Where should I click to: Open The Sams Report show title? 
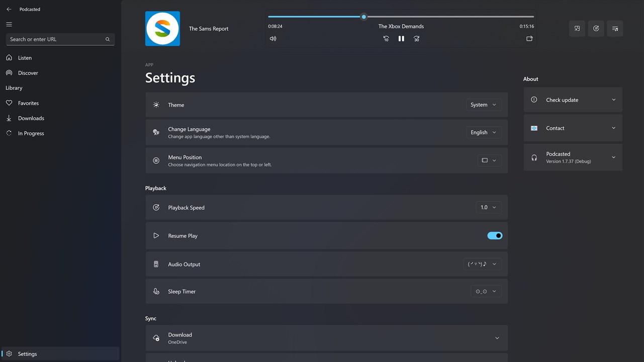(209, 29)
